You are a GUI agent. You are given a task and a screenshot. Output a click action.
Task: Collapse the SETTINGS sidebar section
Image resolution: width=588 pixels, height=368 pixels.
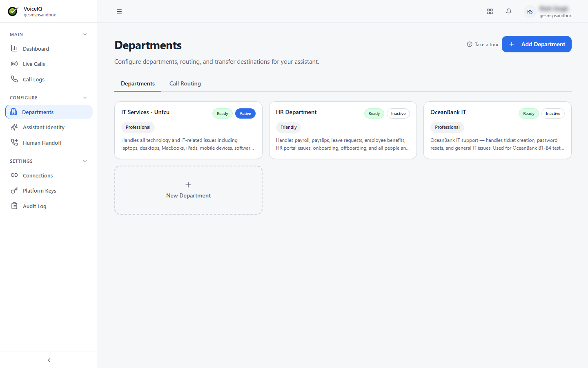pyautogui.click(x=85, y=161)
